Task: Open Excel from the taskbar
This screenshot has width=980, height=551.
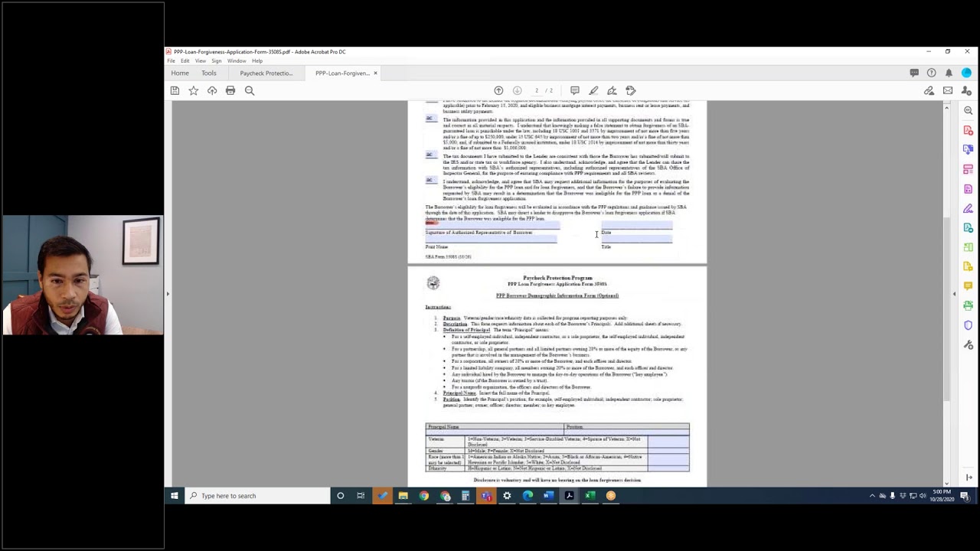Action: pyautogui.click(x=590, y=496)
